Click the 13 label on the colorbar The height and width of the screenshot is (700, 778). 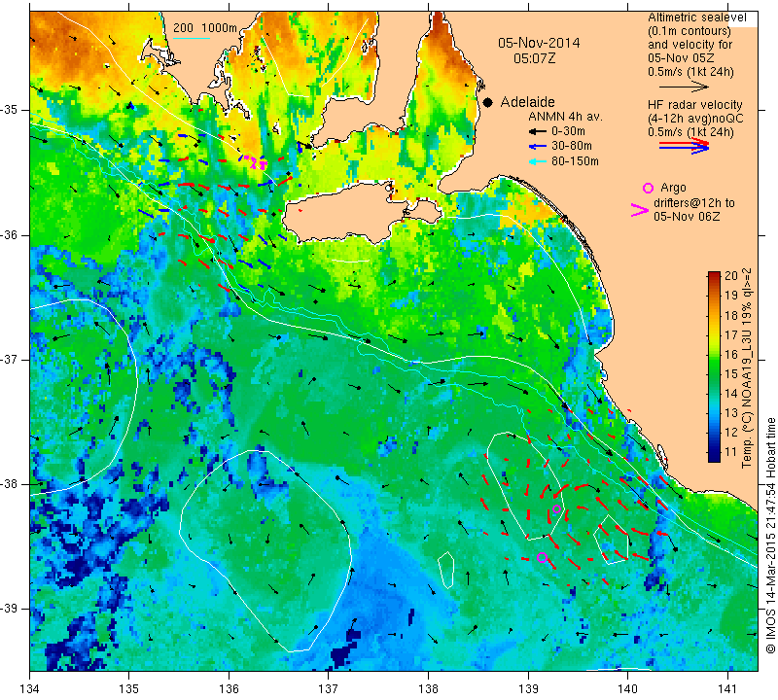(x=731, y=413)
